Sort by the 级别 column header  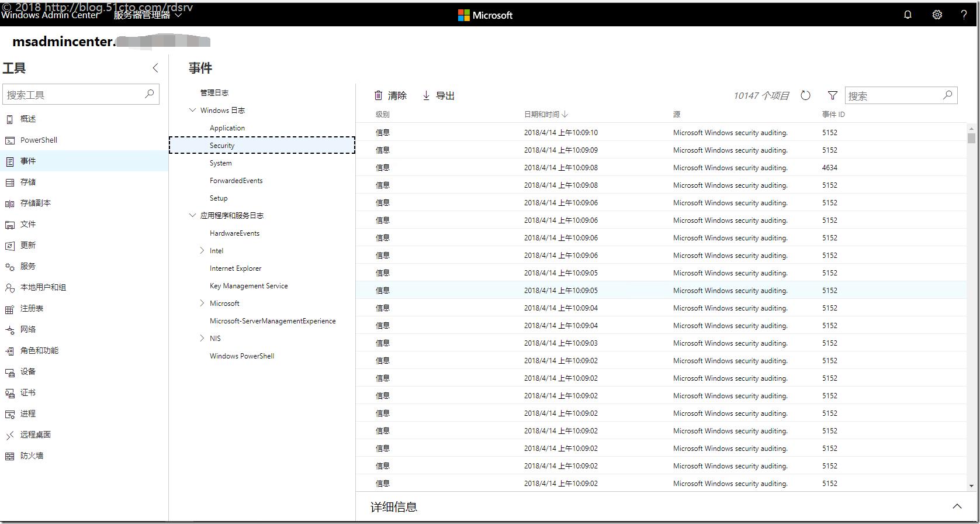click(x=382, y=115)
